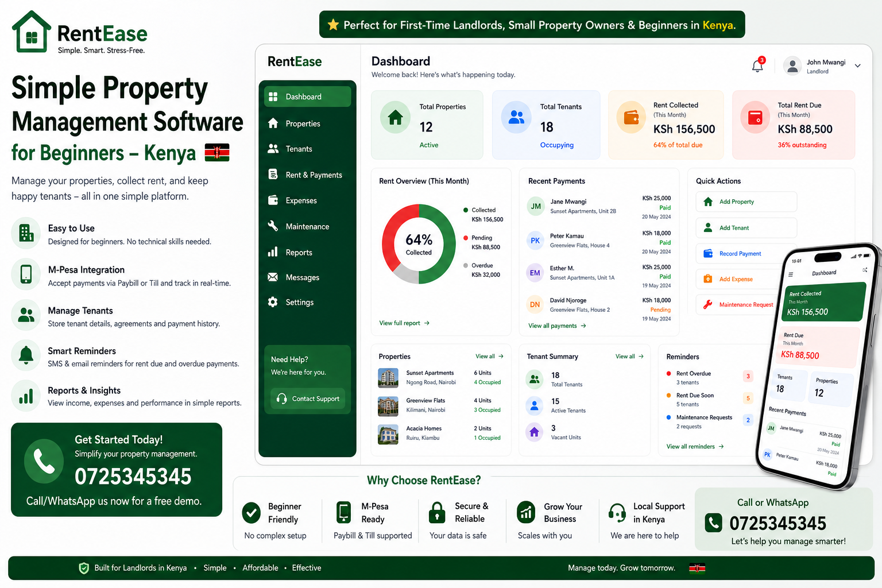Click the Rent Collected wallet icon

(x=632, y=117)
